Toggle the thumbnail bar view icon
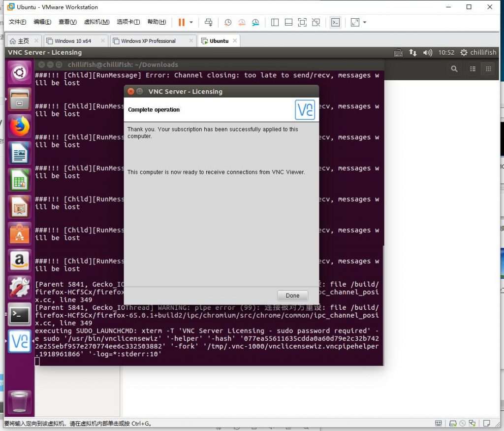Image resolution: width=504 pixels, height=431 pixels. [288, 22]
